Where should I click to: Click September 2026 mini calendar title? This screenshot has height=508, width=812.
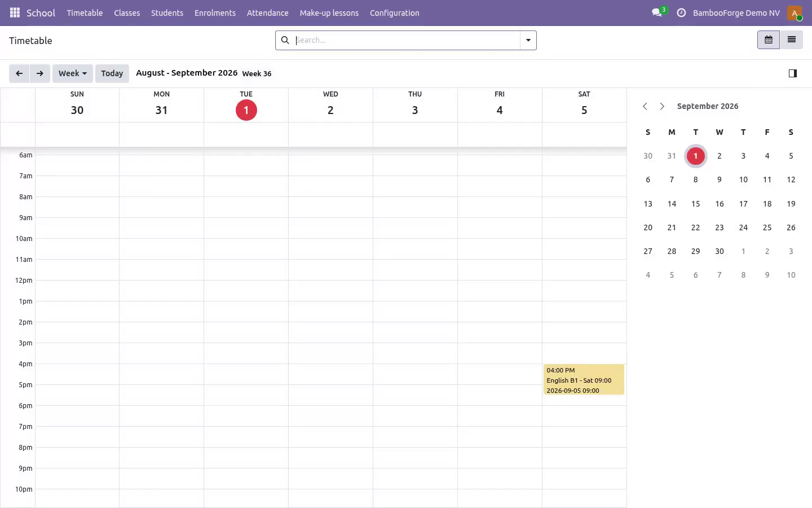[x=708, y=106]
